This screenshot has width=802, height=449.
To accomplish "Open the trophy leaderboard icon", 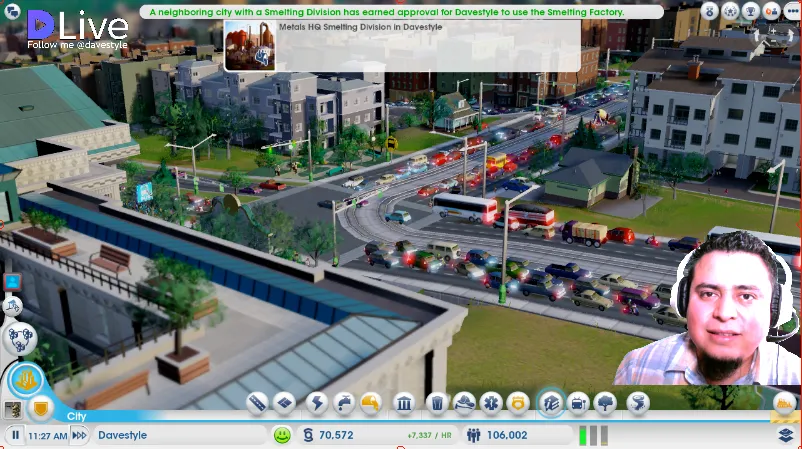I will [x=750, y=11].
